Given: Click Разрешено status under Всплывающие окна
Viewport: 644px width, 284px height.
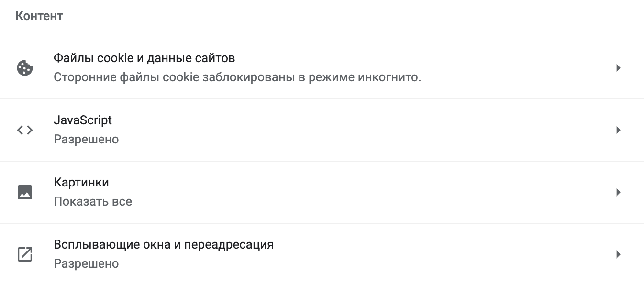Looking at the screenshot, I should (86, 264).
